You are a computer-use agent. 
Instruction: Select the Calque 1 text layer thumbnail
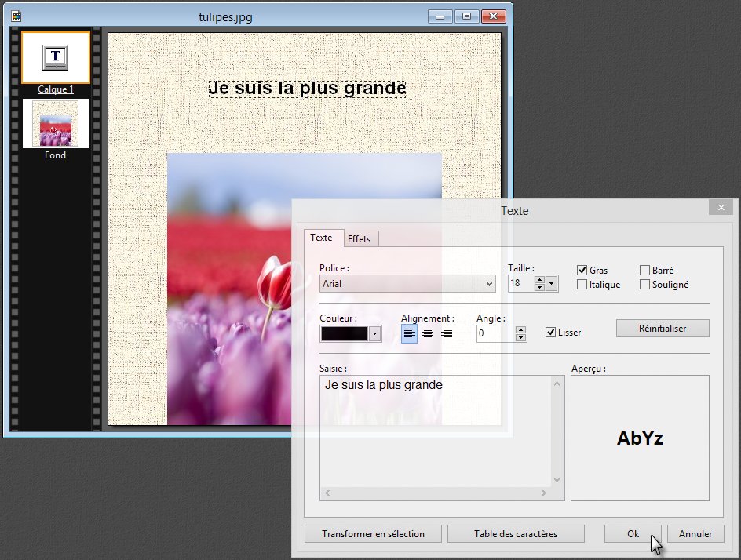tap(55, 57)
